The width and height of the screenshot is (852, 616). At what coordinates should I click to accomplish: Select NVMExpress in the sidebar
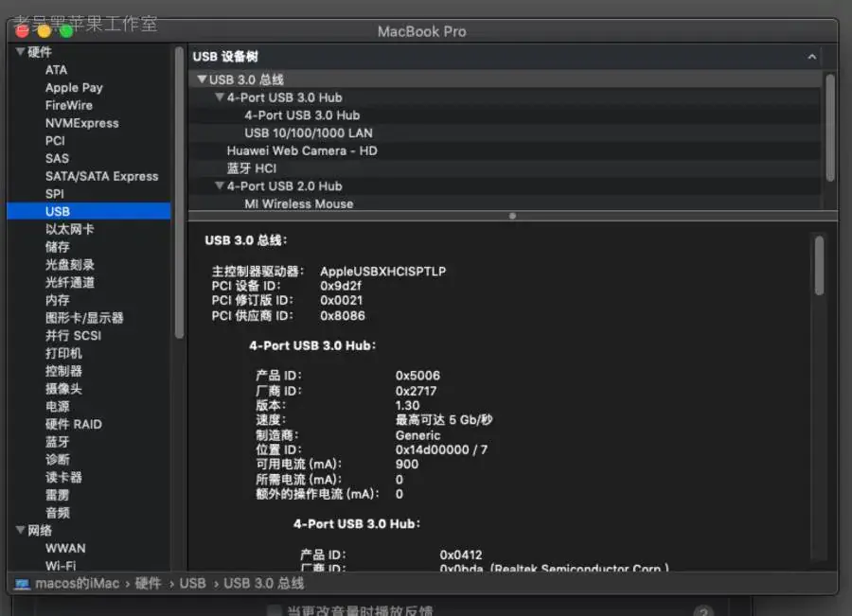coord(82,123)
